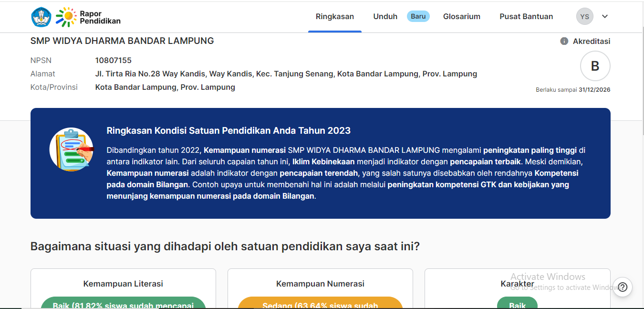
Task: Click the Kota/Provinsi field label
Action: (54, 87)
